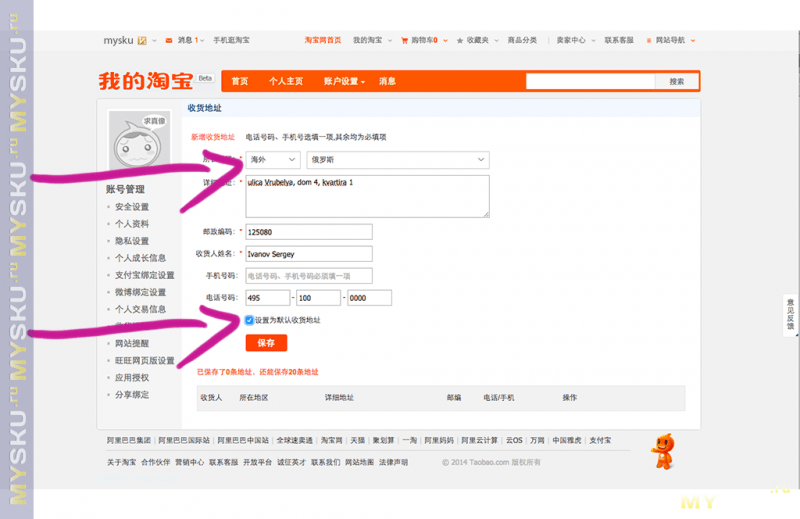
Task: Click the postal code field 125080
Action: coord(309,232)
